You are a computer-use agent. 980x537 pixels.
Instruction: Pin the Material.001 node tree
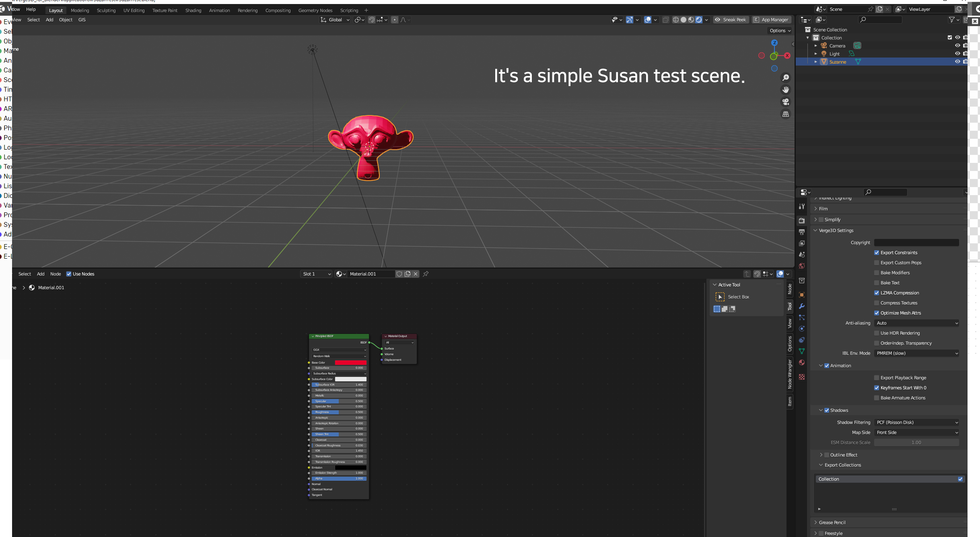426,274
